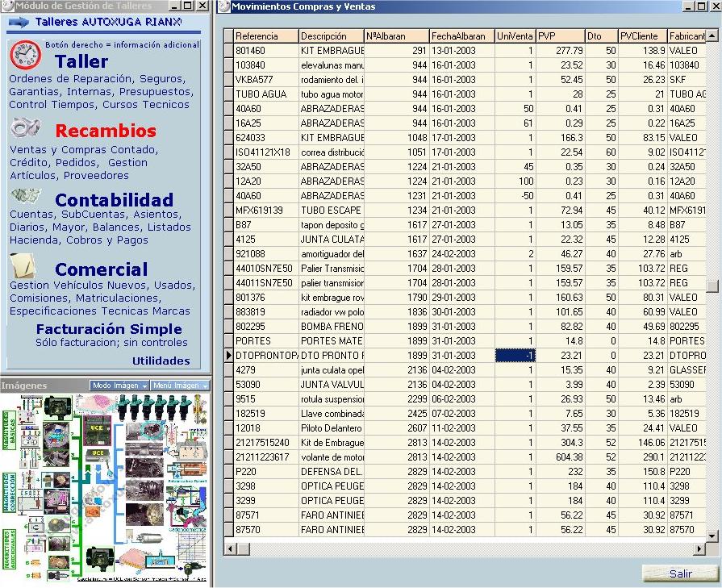The image size is (722, 588).
Task: Open the Recambios module
Action: tap(106, 131)
